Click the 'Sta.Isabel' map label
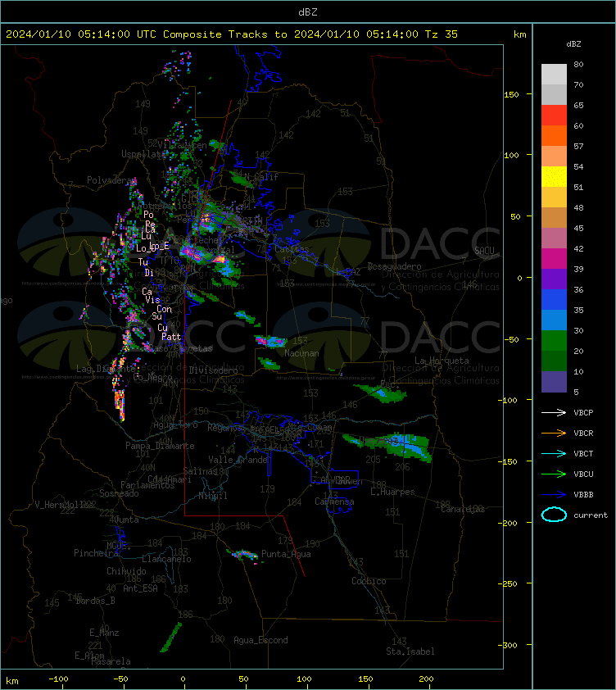The height and width of the screenshot is (690, 616). click(x=410, y=651)
